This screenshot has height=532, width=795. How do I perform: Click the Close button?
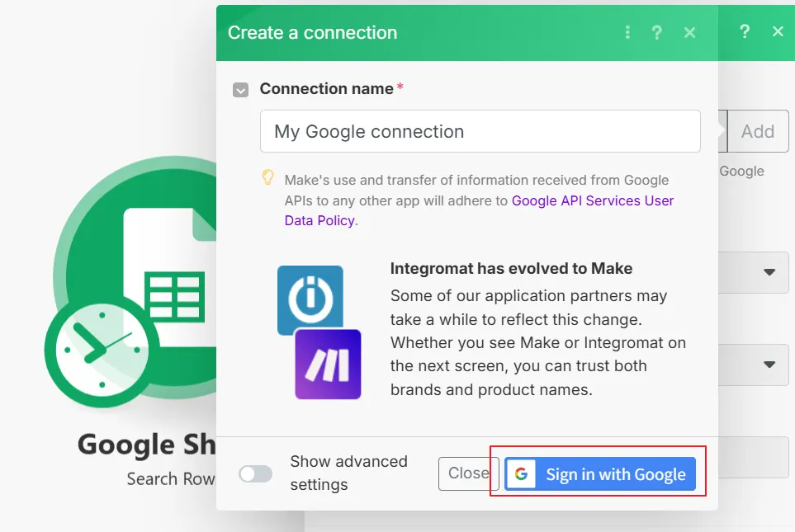pyautogui.click(x=468, y=473)
